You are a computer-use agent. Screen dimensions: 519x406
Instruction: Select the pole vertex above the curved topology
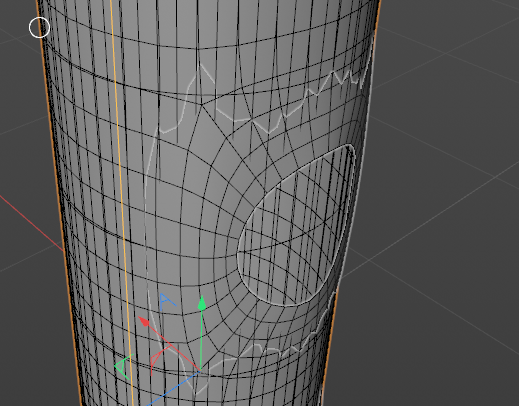201,104
